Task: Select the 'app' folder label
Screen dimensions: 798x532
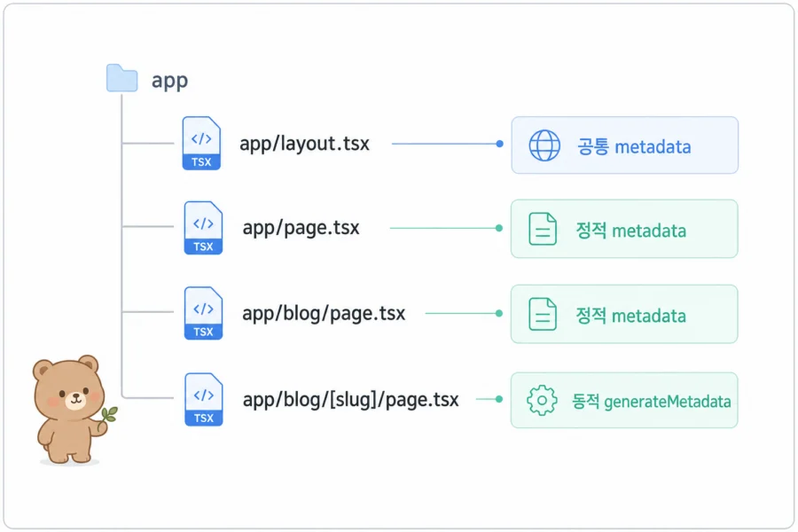Action: coord(170,81)
